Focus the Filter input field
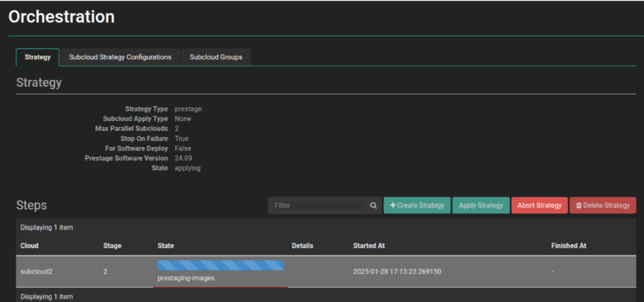 (x=318, y=205)
